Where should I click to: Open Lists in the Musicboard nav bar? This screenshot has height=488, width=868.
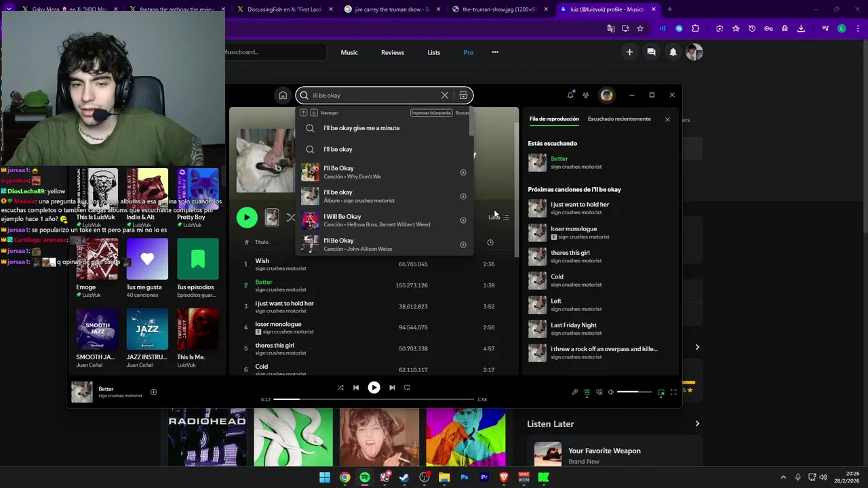[434, 52]
